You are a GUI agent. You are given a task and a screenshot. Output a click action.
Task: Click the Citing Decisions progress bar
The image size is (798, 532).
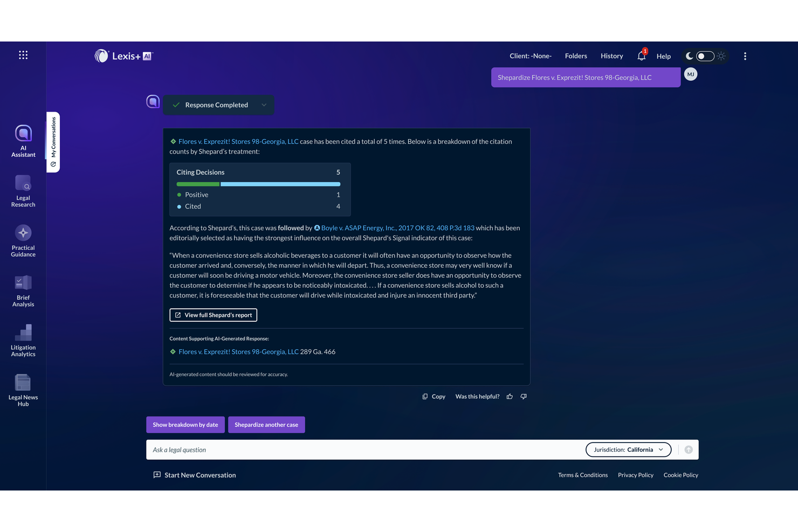(258, 183)
